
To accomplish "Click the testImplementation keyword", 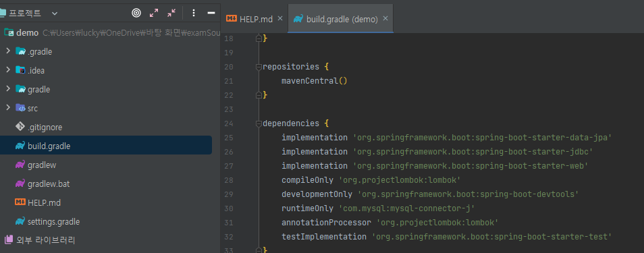I will tap(323, 237).
